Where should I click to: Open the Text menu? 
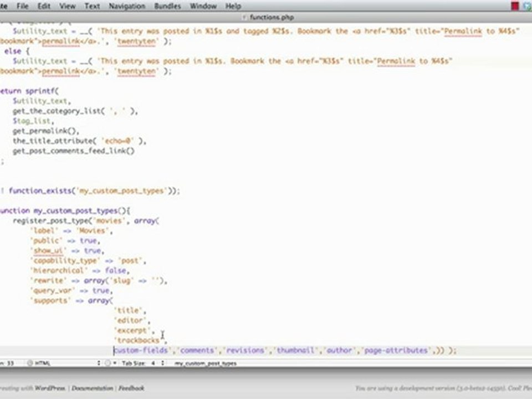pyautogui.click(x=92, y=6)
